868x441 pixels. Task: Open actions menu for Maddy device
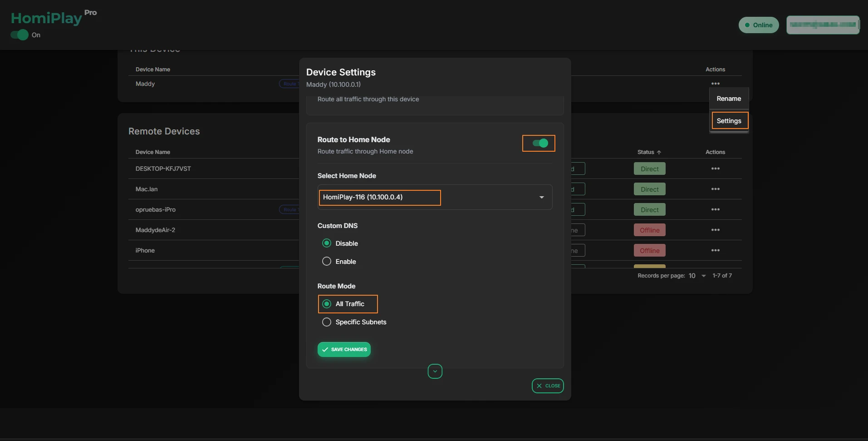[715, 84]
